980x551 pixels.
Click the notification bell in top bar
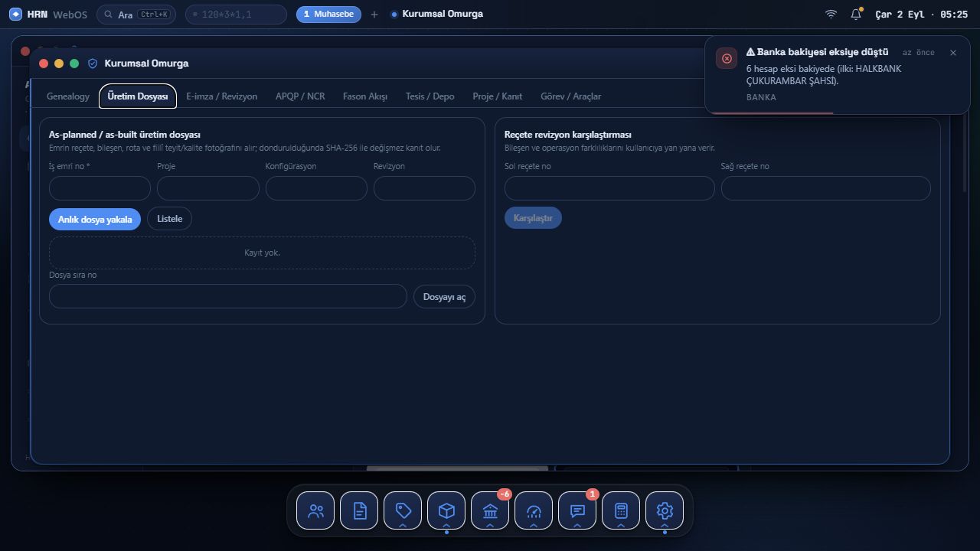coord(856,15)
